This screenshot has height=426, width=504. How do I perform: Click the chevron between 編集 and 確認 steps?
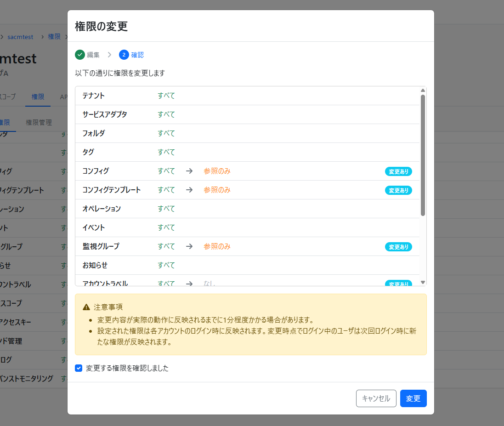pyautogui.click(x=109, y=55)
